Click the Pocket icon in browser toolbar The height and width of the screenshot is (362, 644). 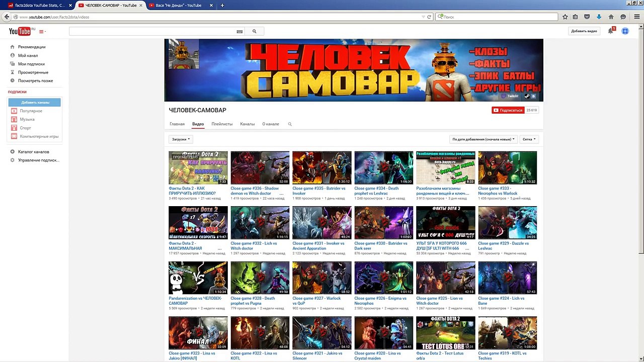pos(587,17)
